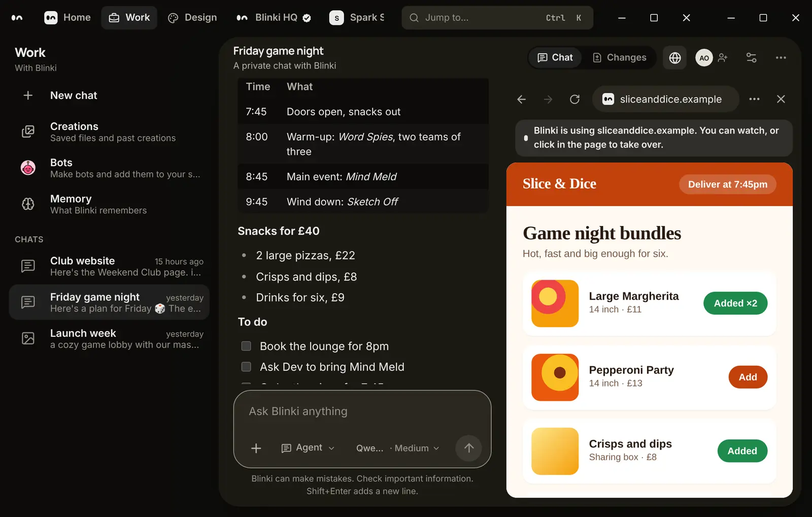The height and width of the screenshot is (517, 812).
Task: Check Ask Dev to bring Mind Meld
Action: pyautogui.click(x=246, y=367)
